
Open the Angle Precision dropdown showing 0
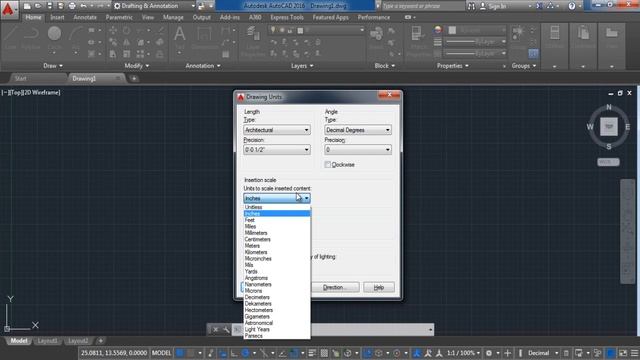pyautogui.click(x=358, y=150)
